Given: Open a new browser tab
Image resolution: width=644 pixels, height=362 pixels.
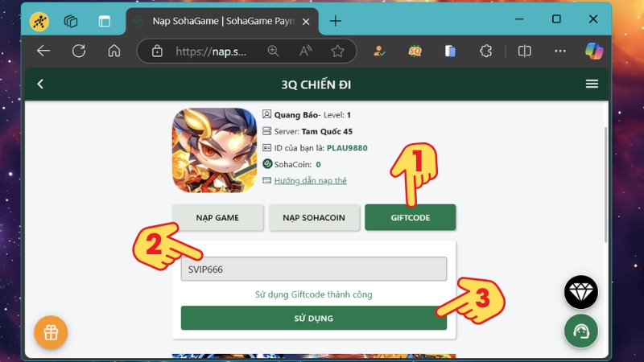Looking at the screenshot, I should point(336,21).
